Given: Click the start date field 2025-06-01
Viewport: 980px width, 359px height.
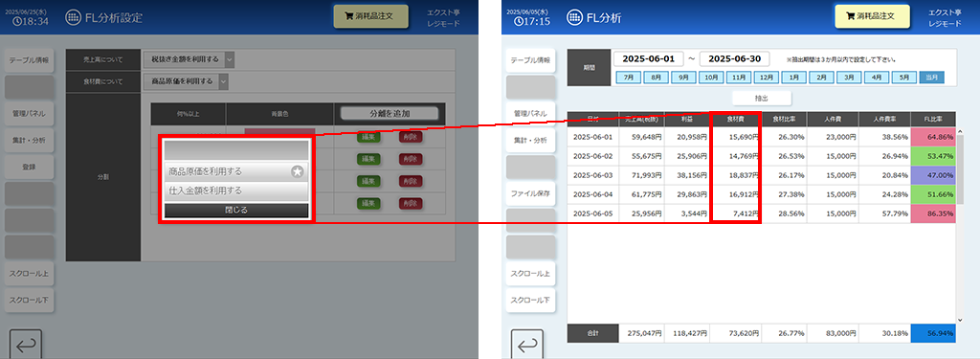Looking at the screenshot, I should [648, 58].
